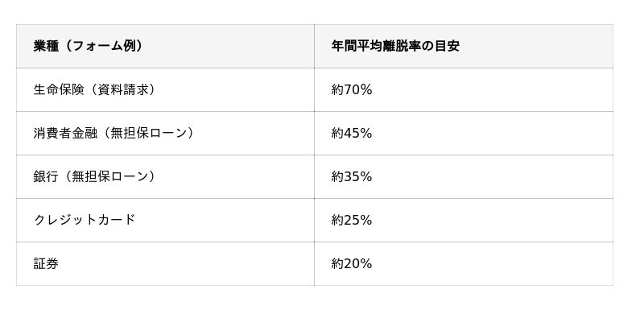Select the 約20% cell

[464, 264]
